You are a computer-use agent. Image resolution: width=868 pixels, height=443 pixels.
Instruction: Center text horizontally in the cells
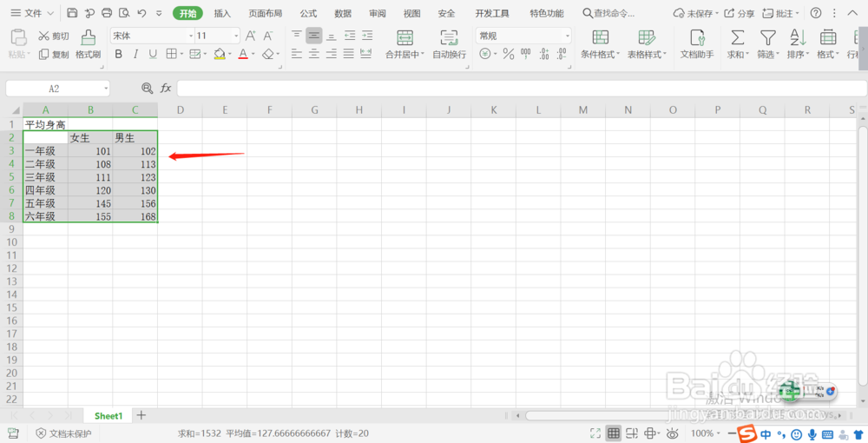tap(314, 54)
